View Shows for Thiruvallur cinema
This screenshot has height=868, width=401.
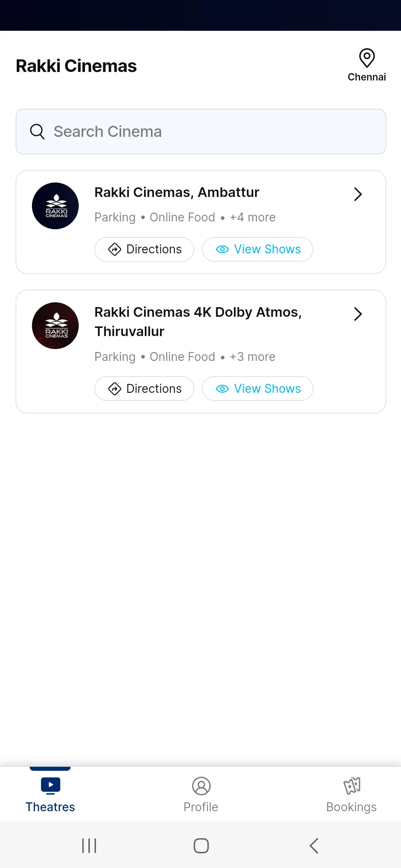click(x=258, y=389)
